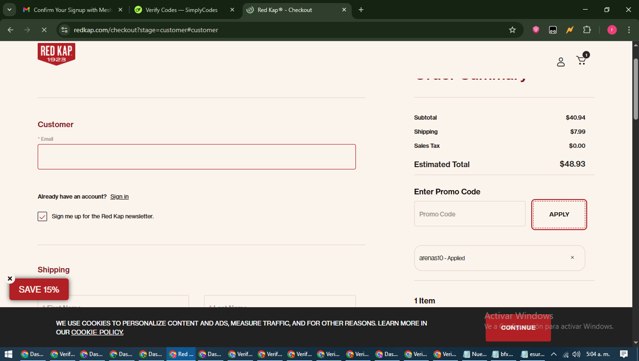The height and width of the screenshot is (361, 639).
Task: Bookmark this page with the star icon
Action: (x=512, y=30)
